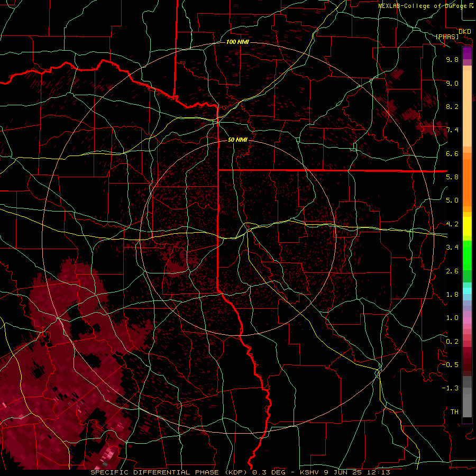Click the purple top segment of the color bar
This screenshot has height=476, width=476.
click(467, 53)
